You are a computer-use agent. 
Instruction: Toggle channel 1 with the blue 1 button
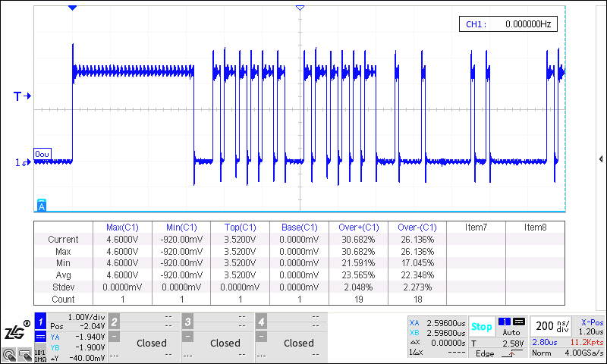click(x=40, y=321)
